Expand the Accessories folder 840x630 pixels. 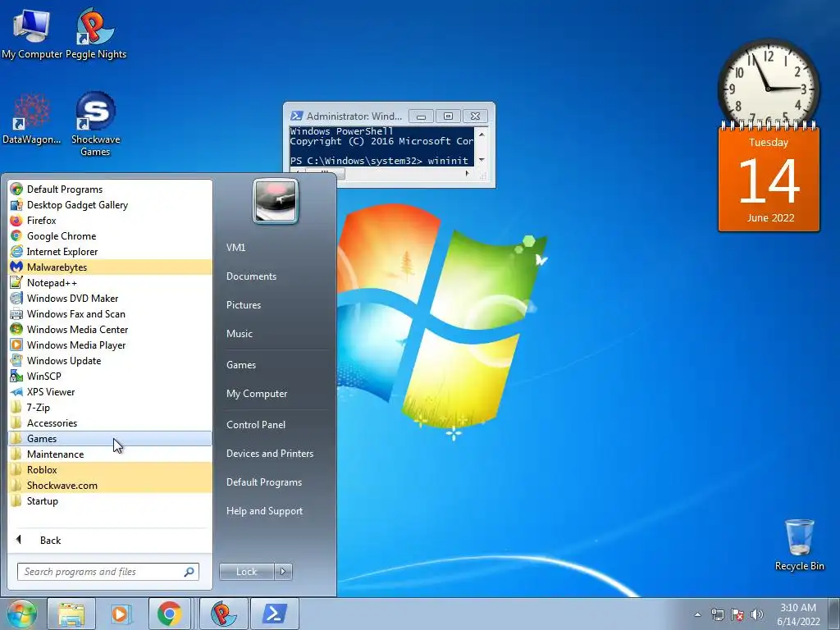point(110,422)
